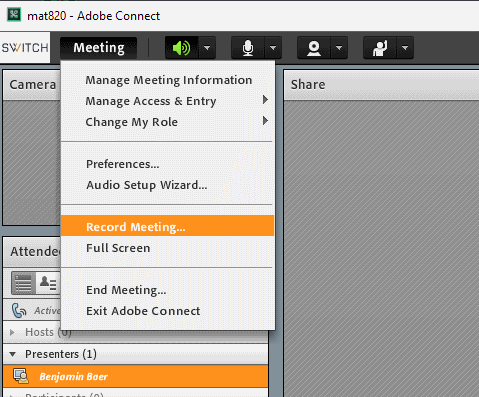Select the attendee list view icon
479x397 pixels.
tap(23, 283)
